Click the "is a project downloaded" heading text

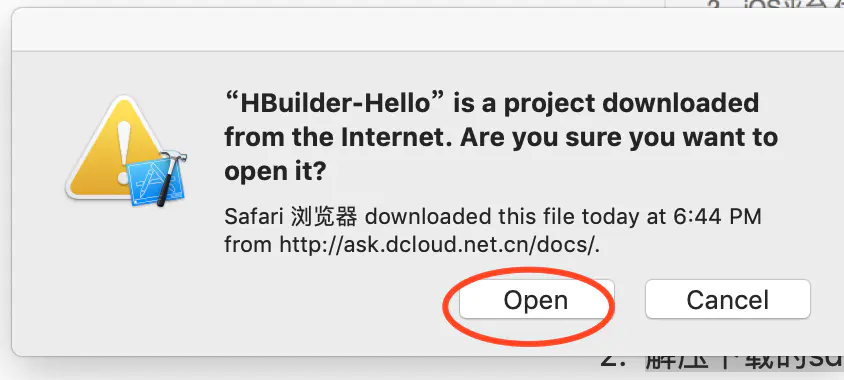pos(606,103)
